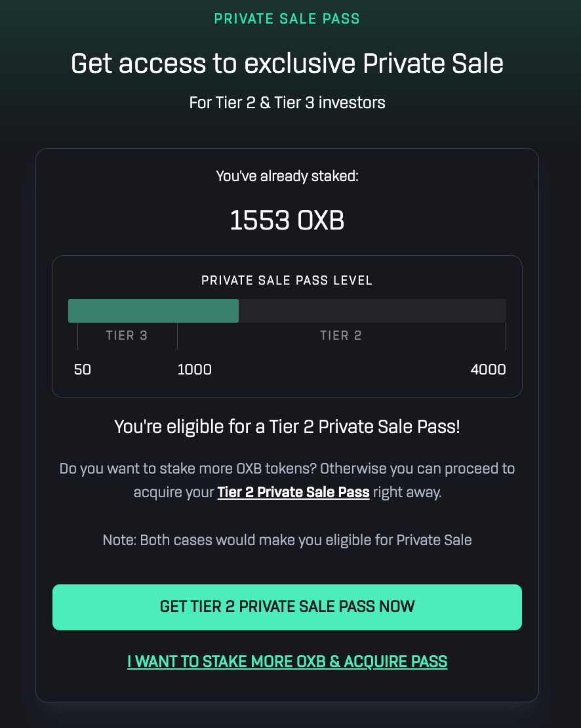Click the 1000 threshold marker

click(x=195, y=369)
